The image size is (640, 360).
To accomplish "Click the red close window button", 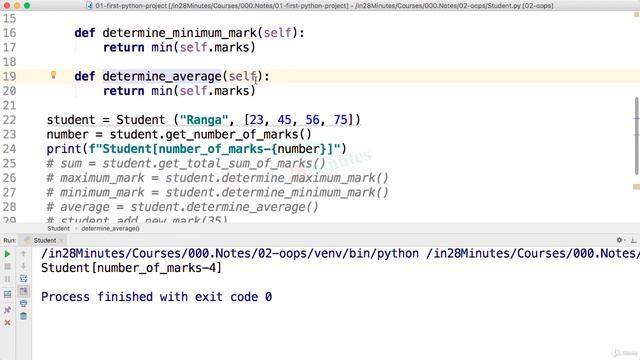I will [x=7, y=6].
